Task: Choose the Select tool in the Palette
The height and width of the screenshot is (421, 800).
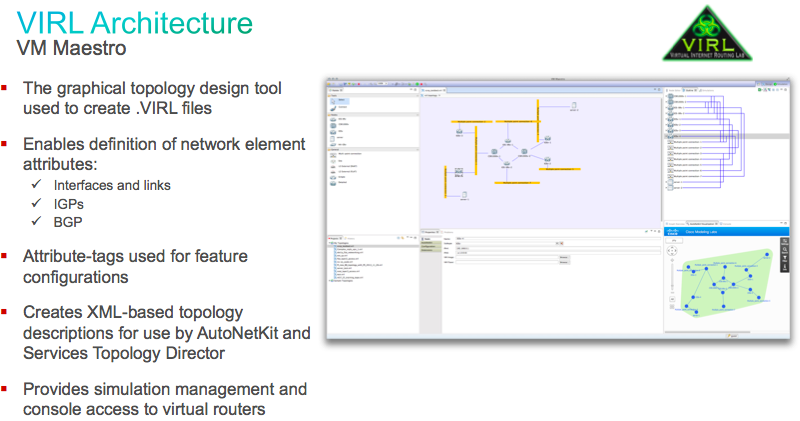Action: (339, 101)
